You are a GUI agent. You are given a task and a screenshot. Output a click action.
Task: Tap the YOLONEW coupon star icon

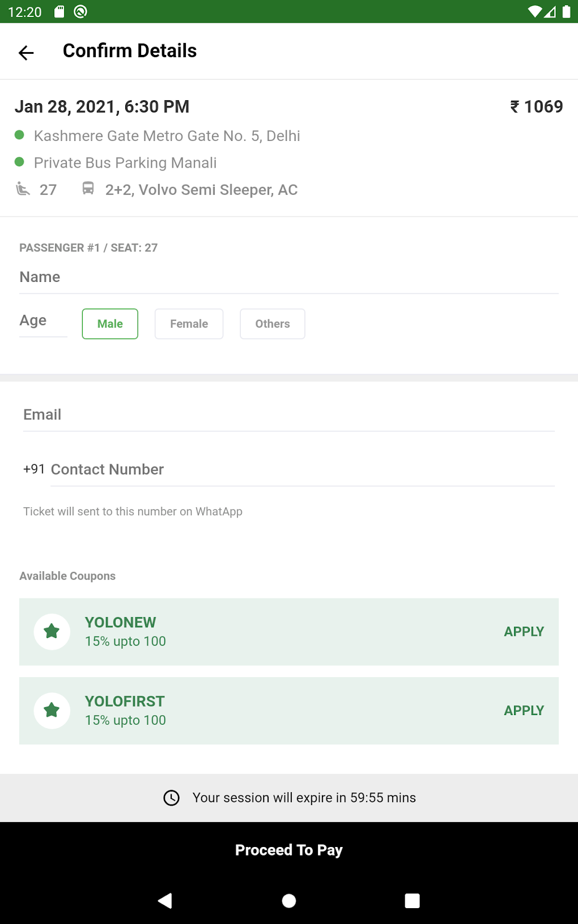pos(52,631)
